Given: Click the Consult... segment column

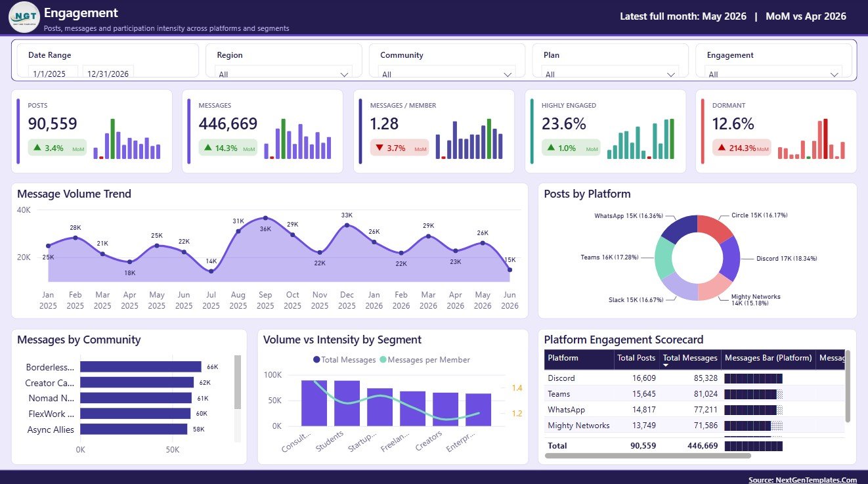Looking at the screenshot, I should (x=314, y=403).
